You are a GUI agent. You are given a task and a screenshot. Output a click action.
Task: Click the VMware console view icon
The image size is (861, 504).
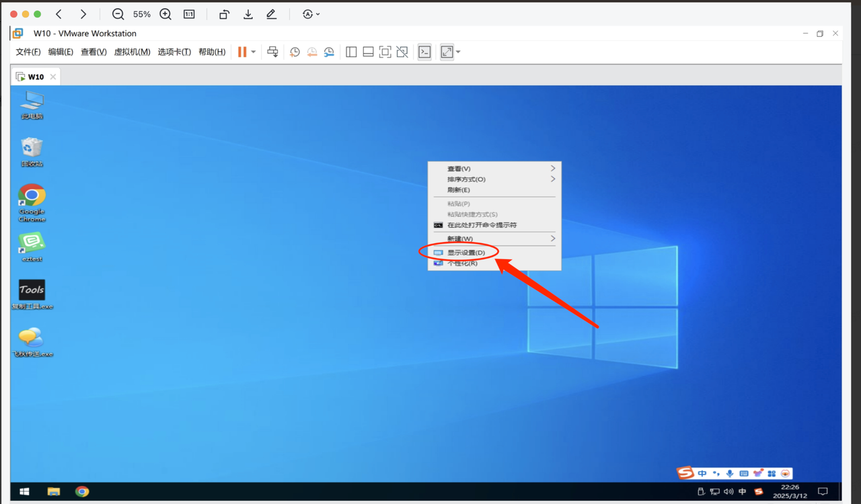(424, 52)
